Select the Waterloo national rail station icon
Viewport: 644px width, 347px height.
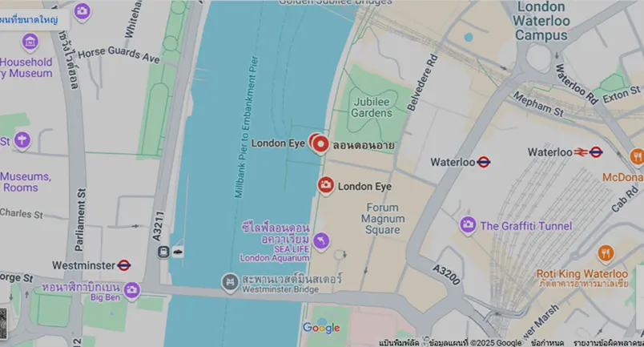(x=582, y=152)
